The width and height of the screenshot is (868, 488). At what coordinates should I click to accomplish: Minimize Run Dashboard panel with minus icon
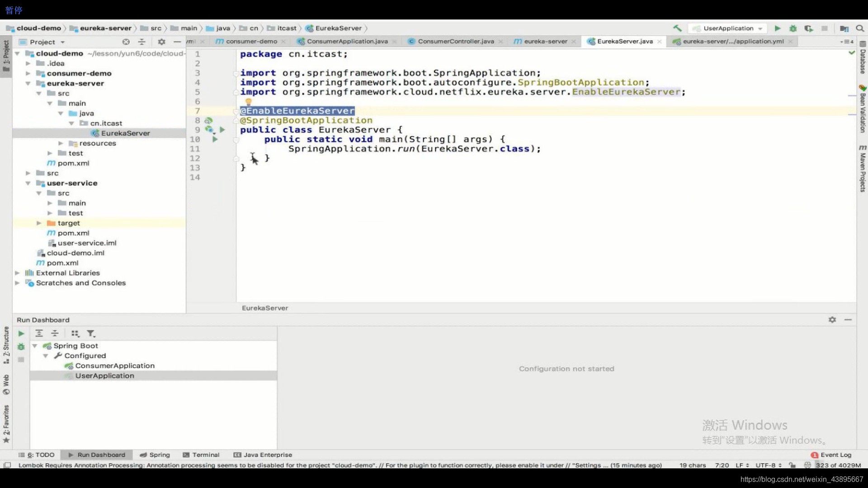coord(848,319)
